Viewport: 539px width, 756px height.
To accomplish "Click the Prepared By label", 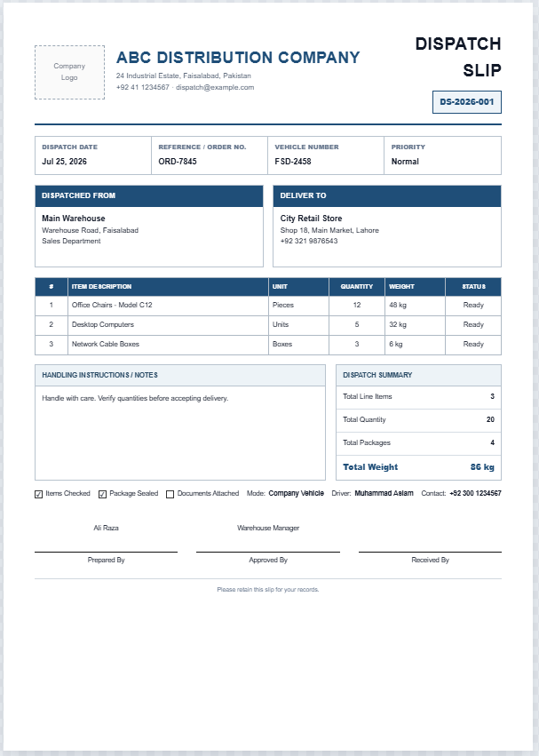I will pyautogui.click(x=106, y=561).
